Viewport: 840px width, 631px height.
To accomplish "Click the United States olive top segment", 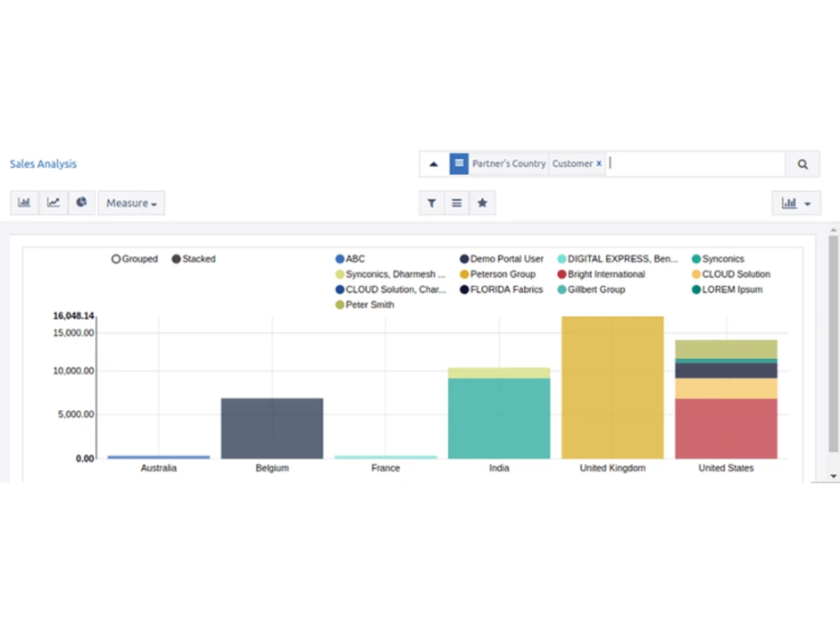I will coord(727,350).
